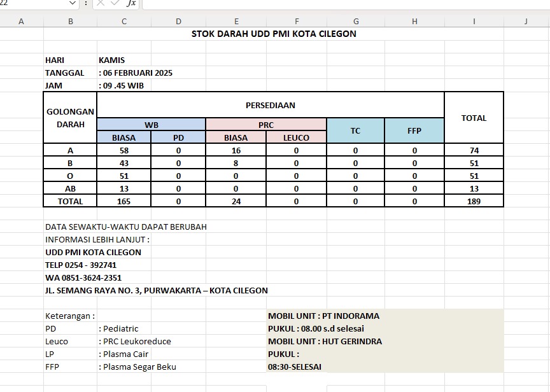Click the Enter checkmark icon in formula bar
Viewport: 550px width, 392px height.
(116, 3)
